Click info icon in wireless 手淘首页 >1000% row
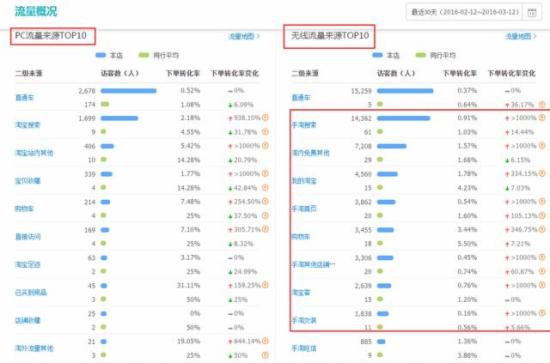The width and height of the screenshot is (550, 363). click(x=542, y=202)
